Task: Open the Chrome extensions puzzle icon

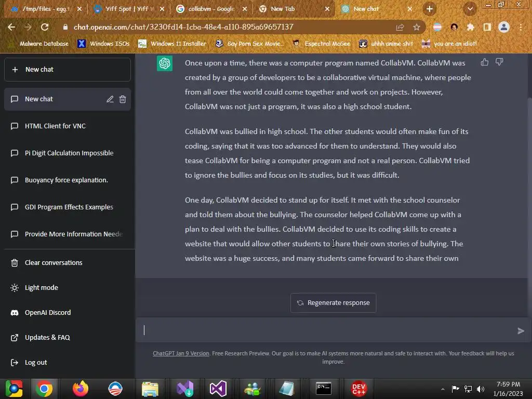Action: [471, 28]
